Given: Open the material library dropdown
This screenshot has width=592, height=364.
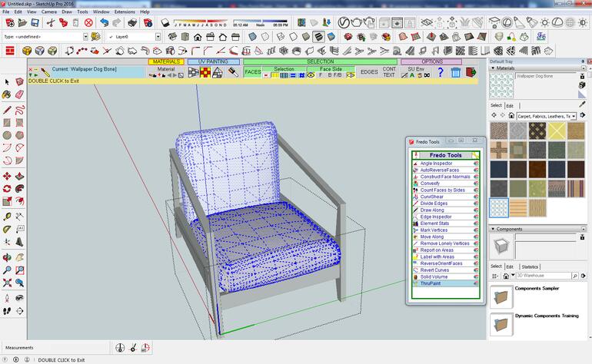Looking at the screenshot, I should [x=574, y=116].
